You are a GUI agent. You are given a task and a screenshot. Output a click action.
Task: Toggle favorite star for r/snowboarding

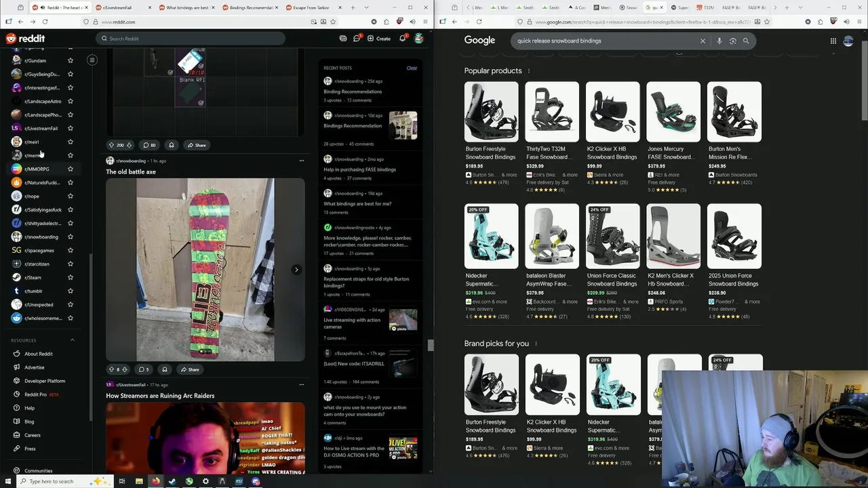(70, 237)
